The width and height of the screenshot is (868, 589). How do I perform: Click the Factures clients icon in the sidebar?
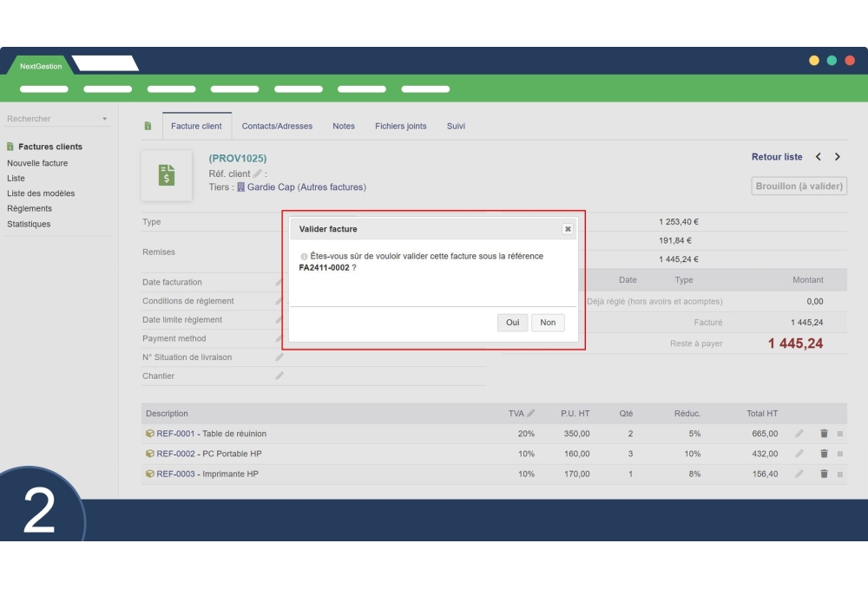click(x=10, y=147)
